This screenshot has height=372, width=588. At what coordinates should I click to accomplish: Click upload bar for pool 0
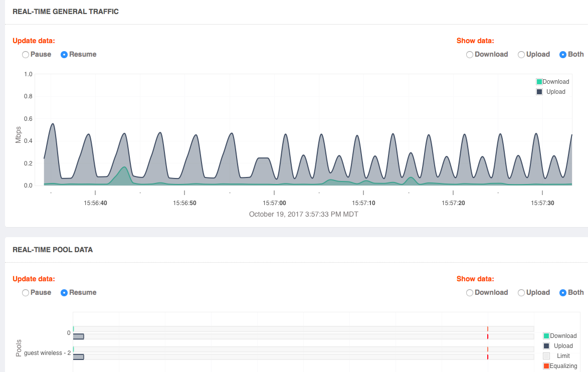click(79, 336)
